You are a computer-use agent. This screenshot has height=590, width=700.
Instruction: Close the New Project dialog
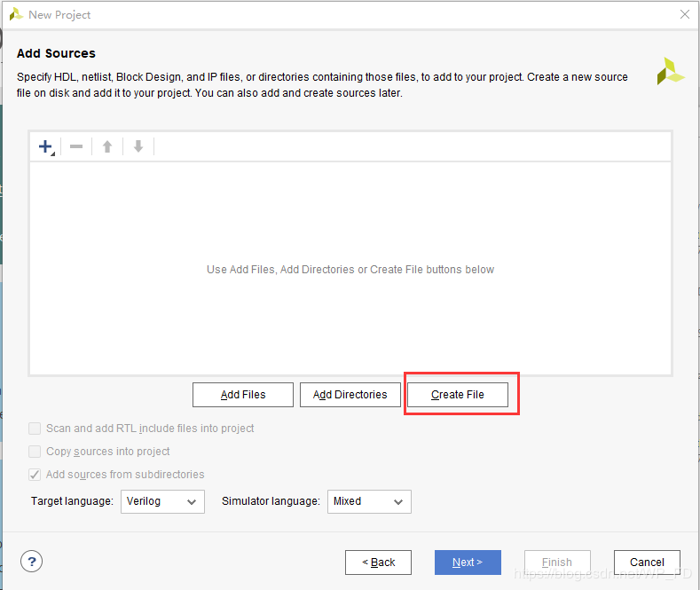click(x=685, y=14)
